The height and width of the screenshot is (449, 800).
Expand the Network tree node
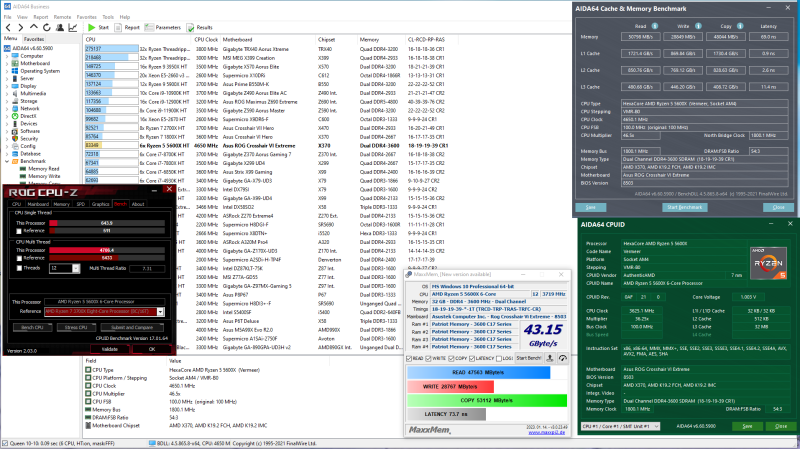[x=7, y=109]
